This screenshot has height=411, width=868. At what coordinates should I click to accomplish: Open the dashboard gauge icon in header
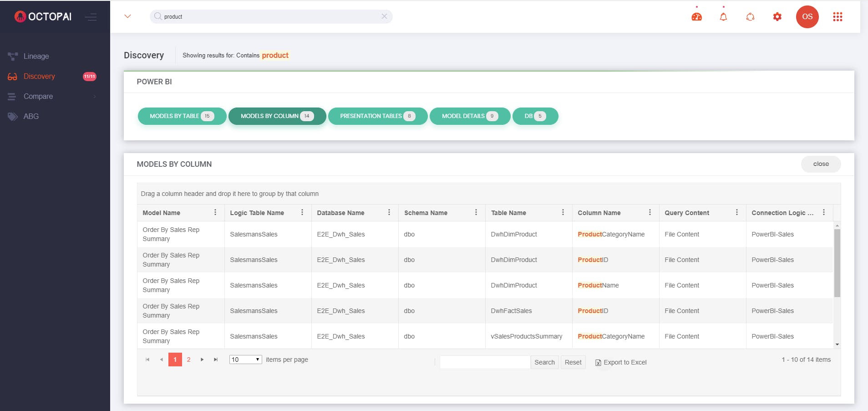tap(696, 17)
